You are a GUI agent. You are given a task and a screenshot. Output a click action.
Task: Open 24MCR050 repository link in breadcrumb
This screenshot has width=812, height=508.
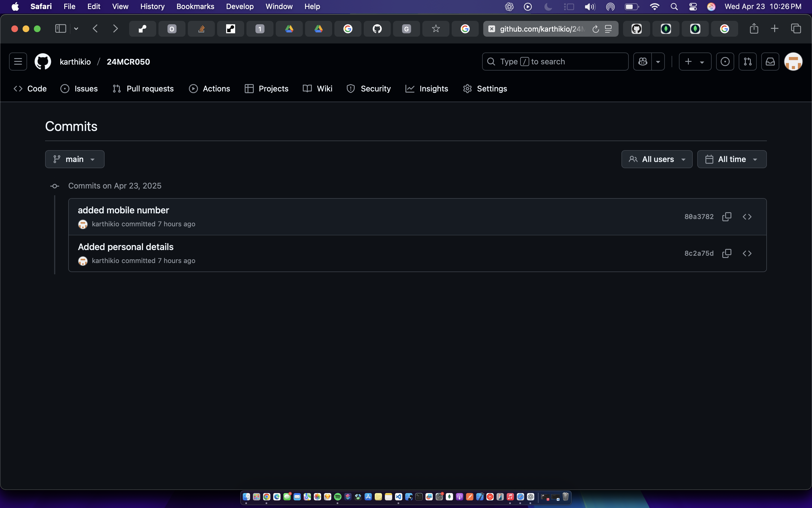click(128, 62)
